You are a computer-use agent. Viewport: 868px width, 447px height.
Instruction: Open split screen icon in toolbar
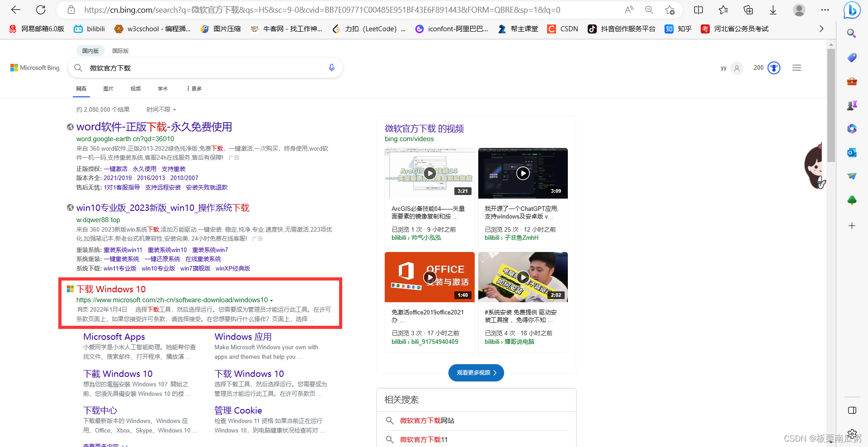(x=698, y=10)
